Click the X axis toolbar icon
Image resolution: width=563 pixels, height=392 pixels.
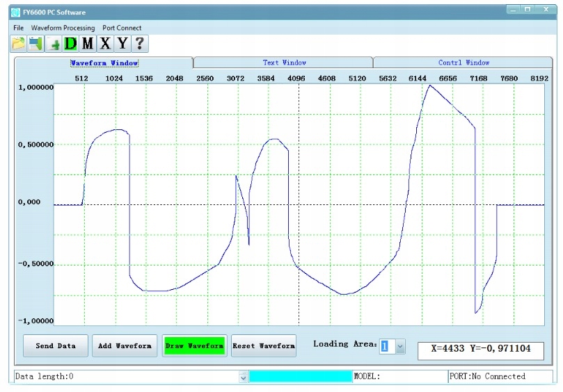click(x=105, y=44)
